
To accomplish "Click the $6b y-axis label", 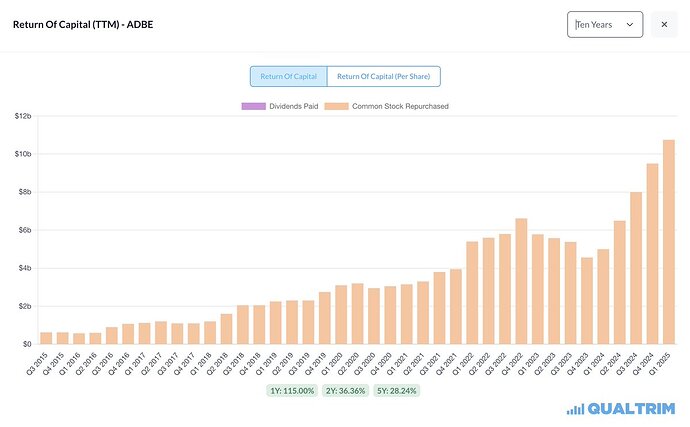I will [25, 230].
